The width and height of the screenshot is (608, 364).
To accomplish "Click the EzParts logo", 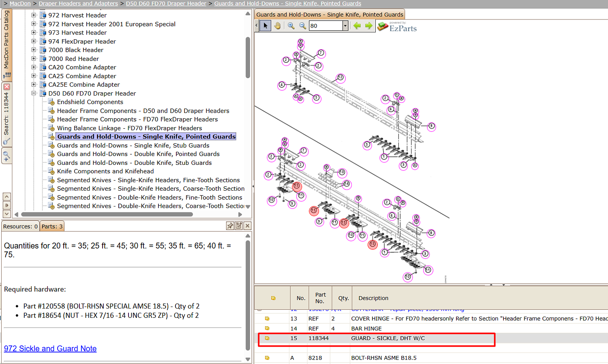I will coord(397,27).
